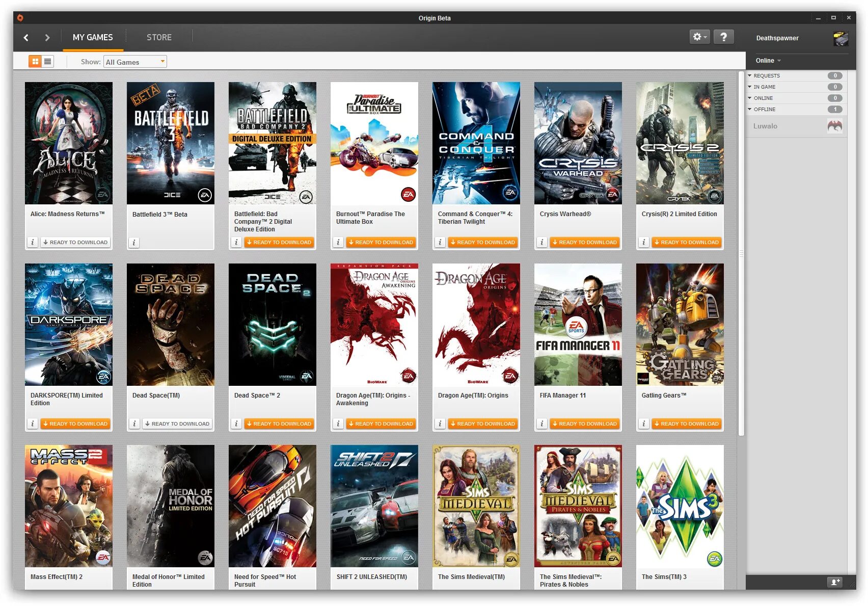The image size is (868, 606).
Task: Show info for Command & Conquer 4
Action: [x=440, y=243]
